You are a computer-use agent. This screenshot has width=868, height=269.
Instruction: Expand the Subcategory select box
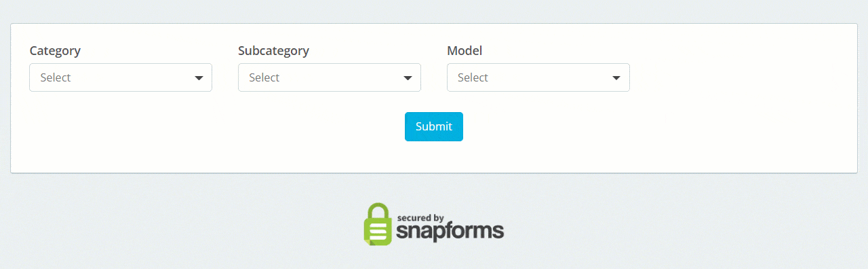330,77
